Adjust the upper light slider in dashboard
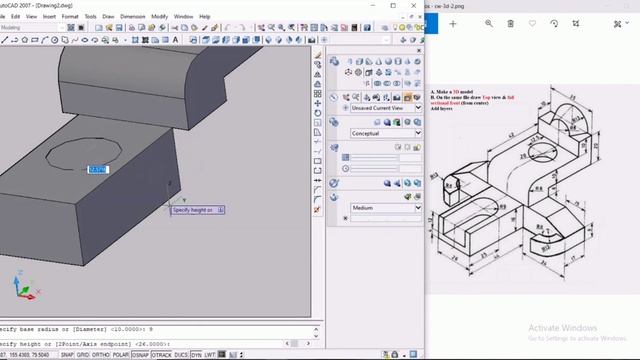This screenshot has width=640, height=360. coord(373,158)
